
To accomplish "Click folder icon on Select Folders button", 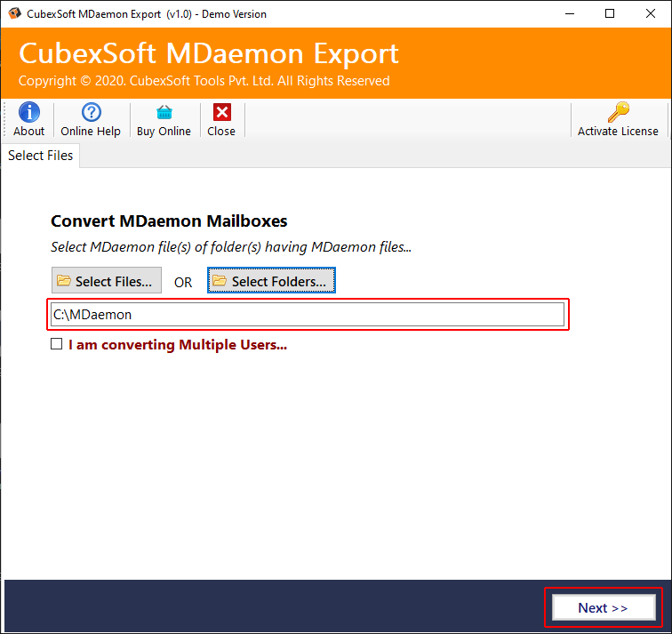I will (x=220, y=281).
